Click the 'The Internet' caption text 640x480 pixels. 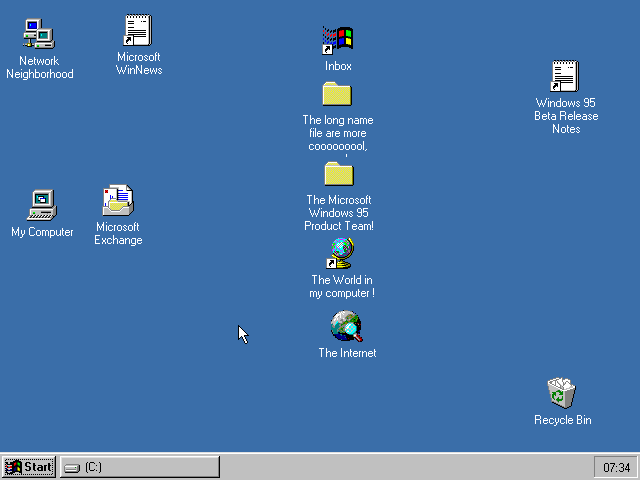tap(347, 353)
